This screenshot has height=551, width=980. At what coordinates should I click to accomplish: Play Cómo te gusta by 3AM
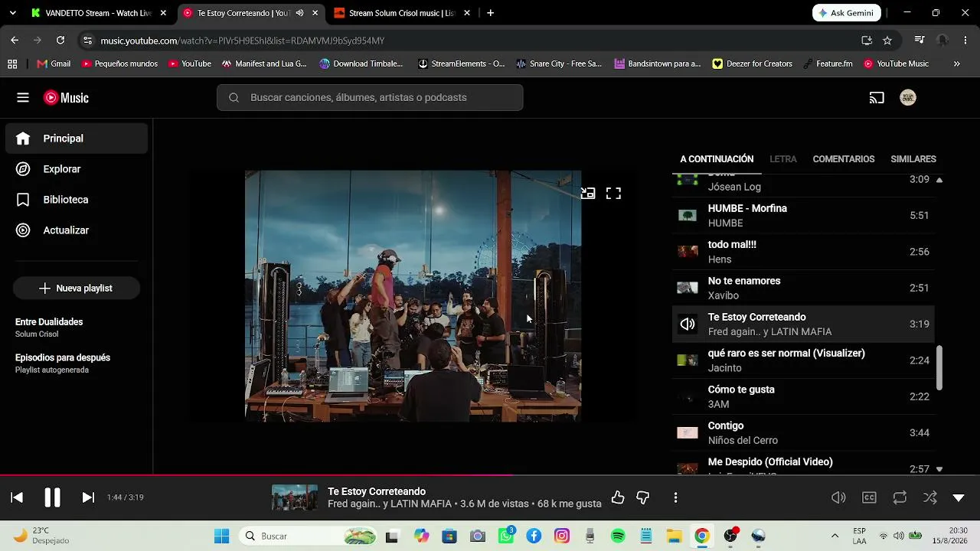tap(804, 396)
